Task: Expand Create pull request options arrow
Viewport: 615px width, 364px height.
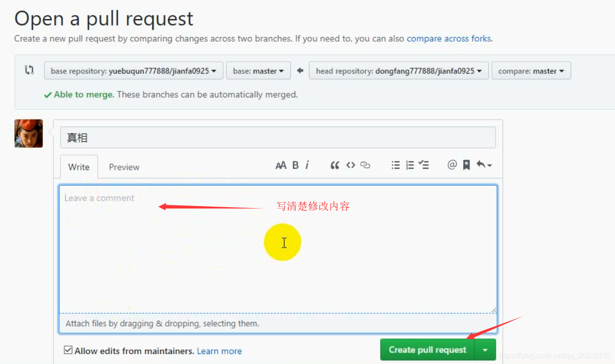Action: click(x=485, y=350)
